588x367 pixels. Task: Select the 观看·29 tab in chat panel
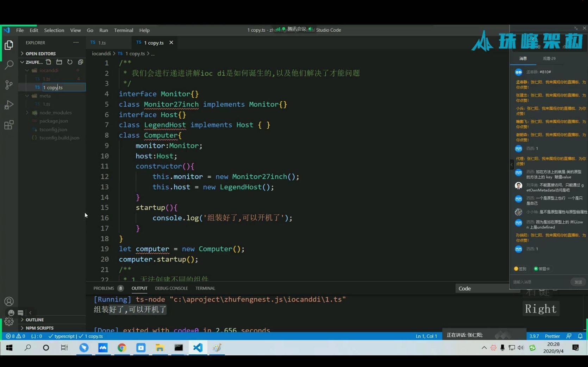point(549,58)
